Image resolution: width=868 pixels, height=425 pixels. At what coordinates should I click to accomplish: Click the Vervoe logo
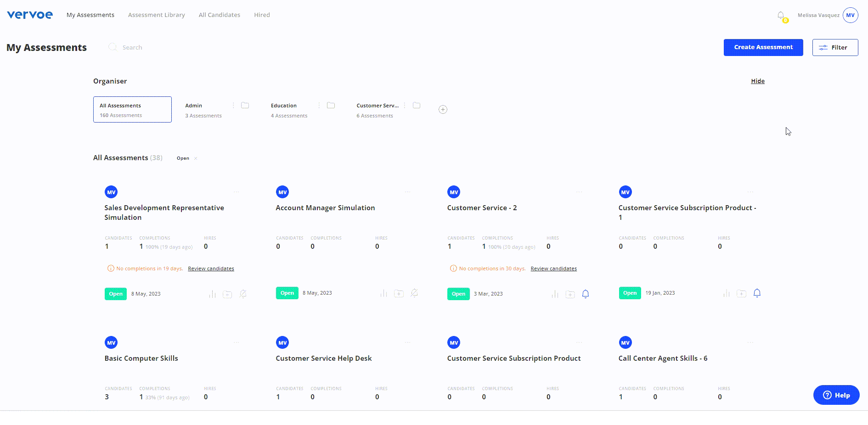tap(30, 15)
